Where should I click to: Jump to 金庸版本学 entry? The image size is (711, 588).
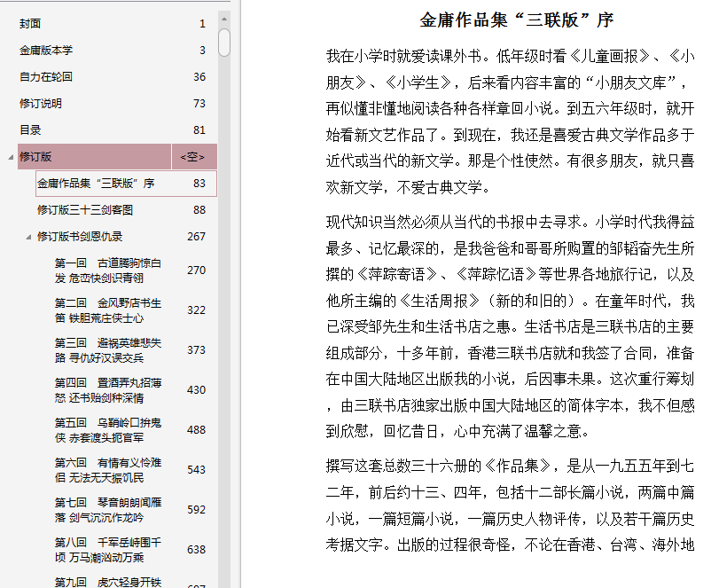click(46, 51)
